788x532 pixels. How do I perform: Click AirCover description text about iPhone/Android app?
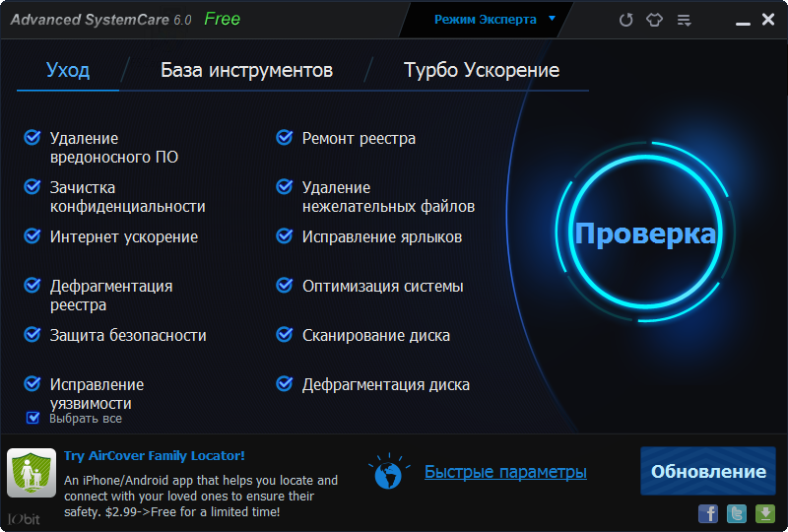pyautogui.click(x=201, y=496)
